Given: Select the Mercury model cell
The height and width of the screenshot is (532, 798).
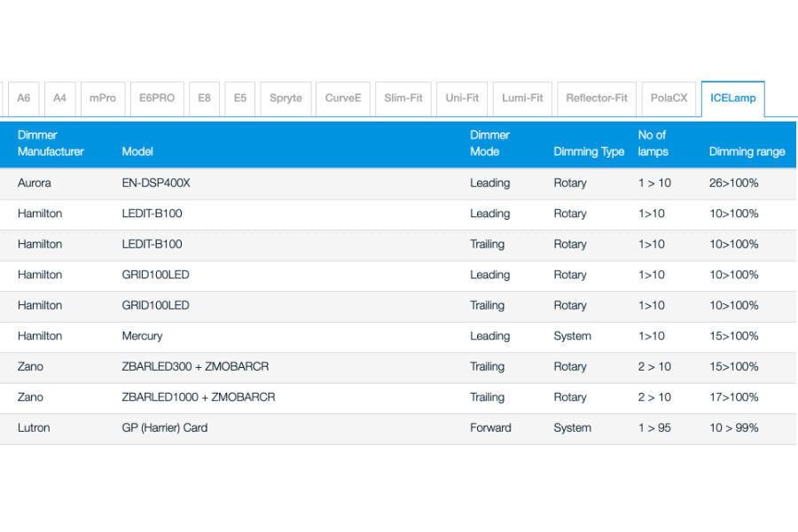Looking at the screenshot, I should click(142, 336).
